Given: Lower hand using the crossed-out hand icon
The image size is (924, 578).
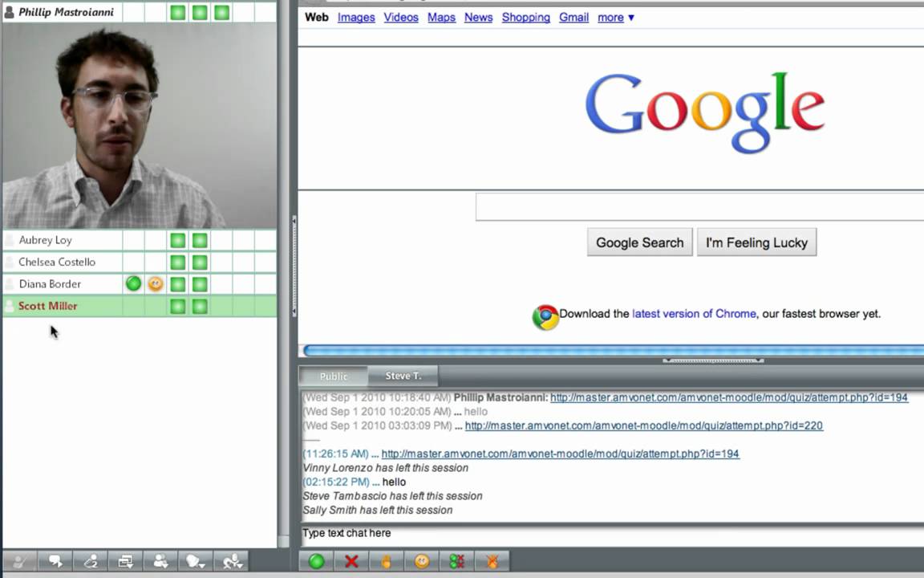Looking at the screenshot, I should pyautogui.click(x=492, y=561).
